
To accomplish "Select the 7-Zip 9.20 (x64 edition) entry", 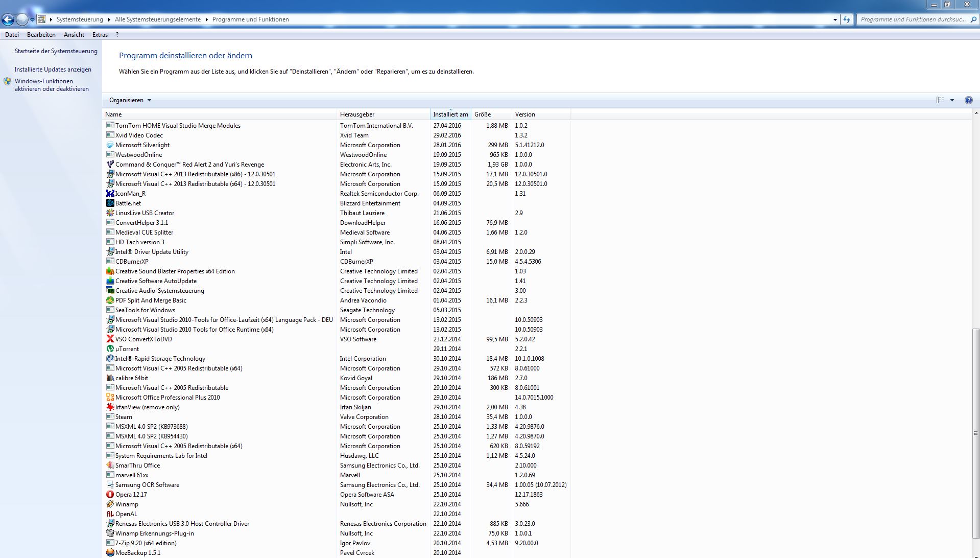I will pos(337,543).
